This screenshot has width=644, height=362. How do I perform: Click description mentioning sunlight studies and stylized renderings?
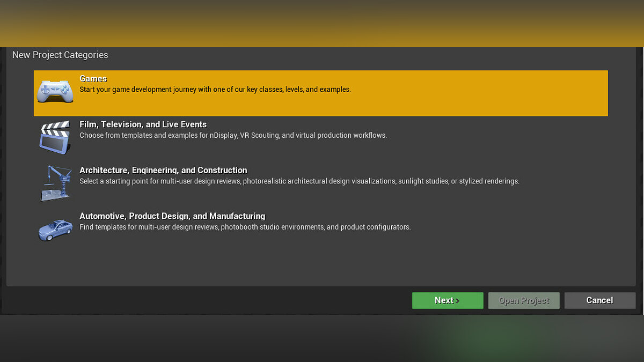(299, 181)
